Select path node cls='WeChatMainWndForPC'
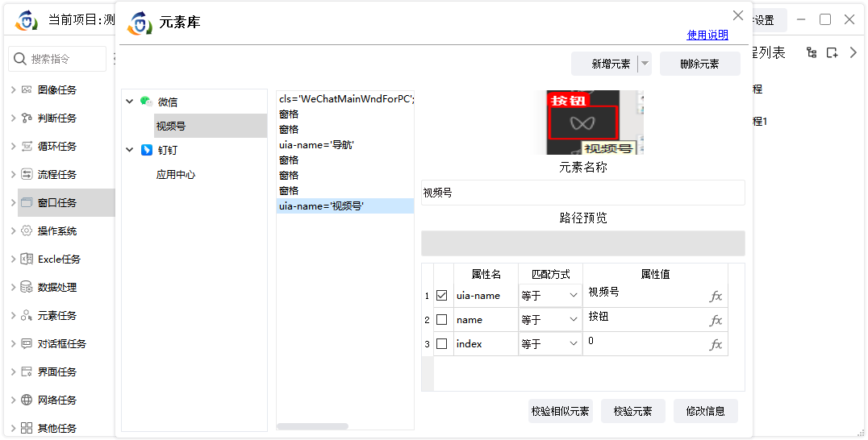Viewport: 868px width, 440px height. pyautogui.click(x=345, y=99)
